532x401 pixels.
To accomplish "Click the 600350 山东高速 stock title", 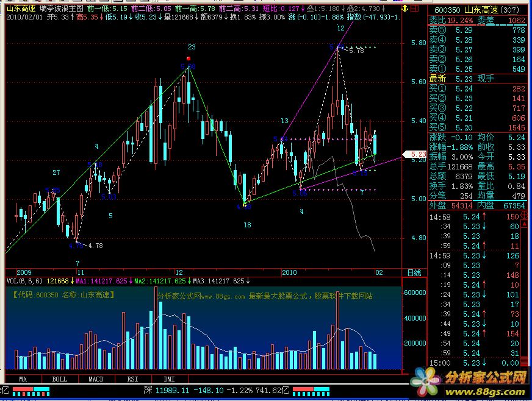I will [479, 10].
